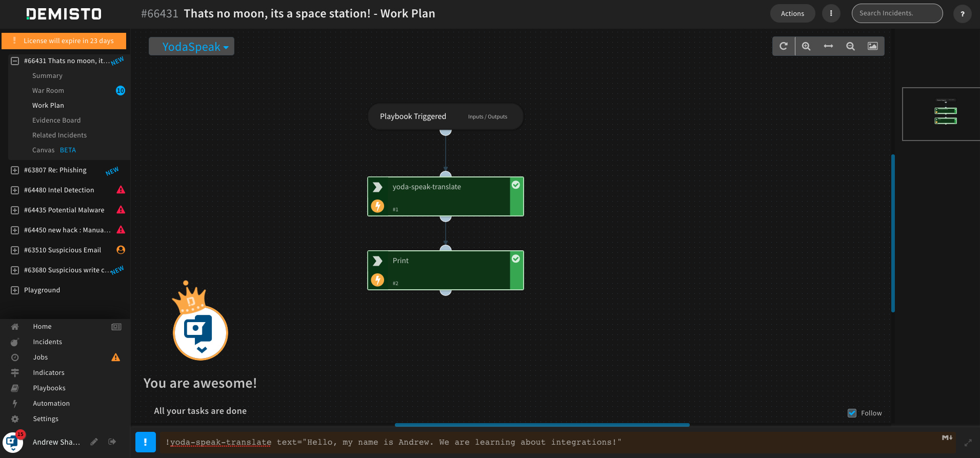Open the YodaSpeak playbook dropdown
This screenshot has width=980, height=458.
(192, 46)
